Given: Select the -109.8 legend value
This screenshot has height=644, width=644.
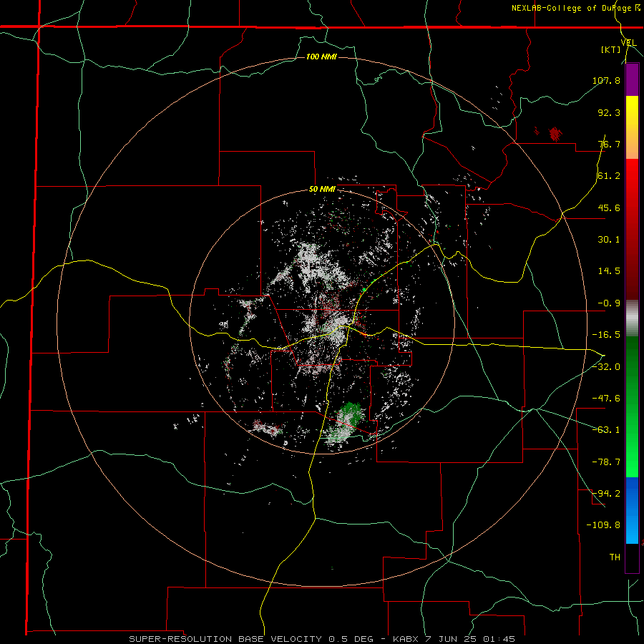Looking at the screenshot, I should tap(603, 525).
